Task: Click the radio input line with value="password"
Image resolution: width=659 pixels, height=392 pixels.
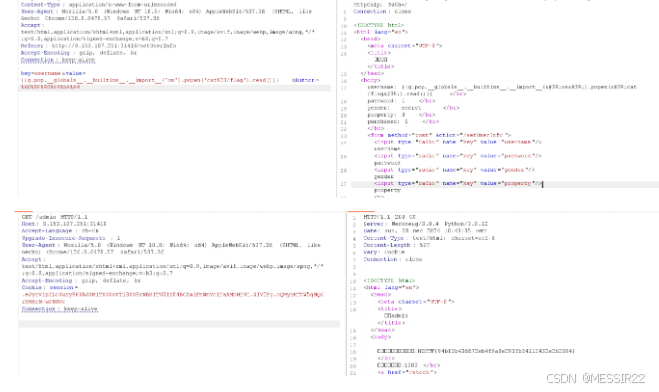Action: 458,156
